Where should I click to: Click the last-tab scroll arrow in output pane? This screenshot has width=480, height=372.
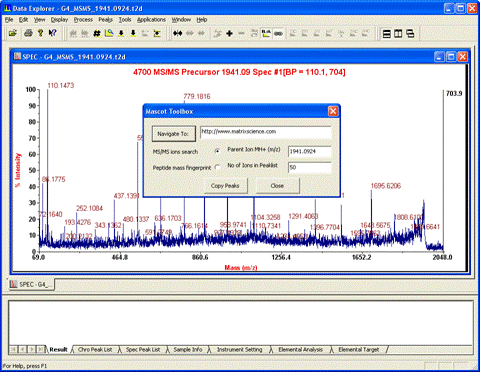coord(40,349)
